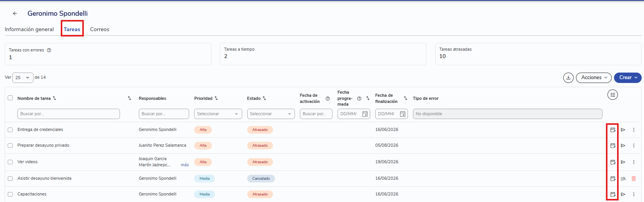The image size is (644, 202).
Task: Open the Crear dropdown button
Action: click(628, 78)
